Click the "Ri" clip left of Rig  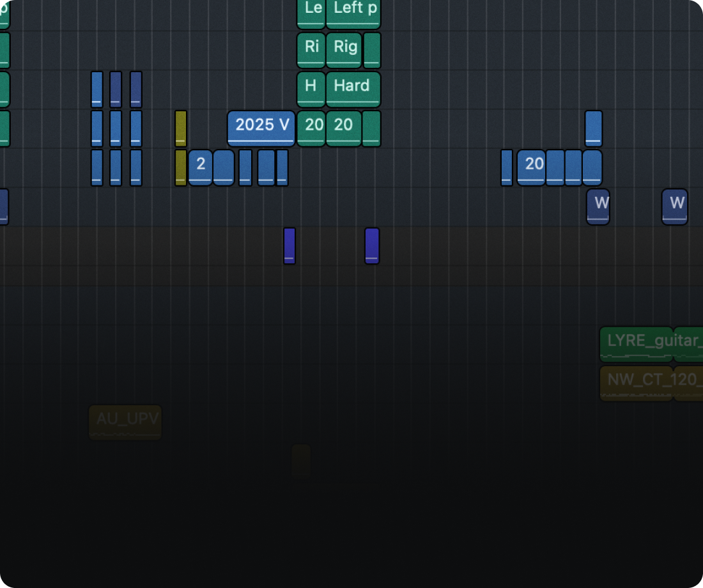(311, 48)
